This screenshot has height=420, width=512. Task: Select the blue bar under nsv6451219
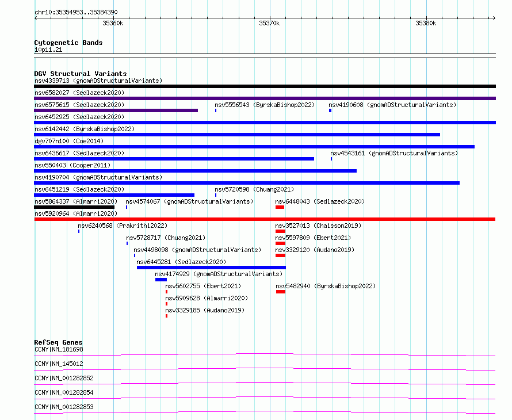pos(114,195)
